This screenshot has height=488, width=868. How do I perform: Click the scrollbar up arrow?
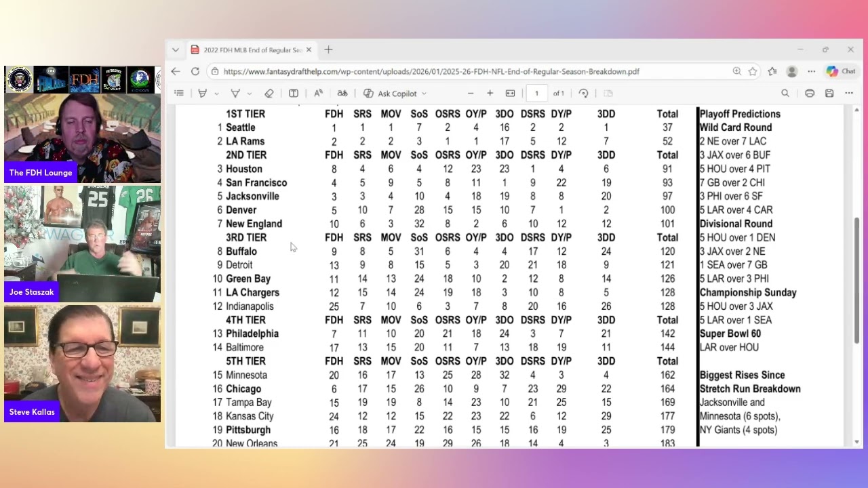click(x=857, y=110)
